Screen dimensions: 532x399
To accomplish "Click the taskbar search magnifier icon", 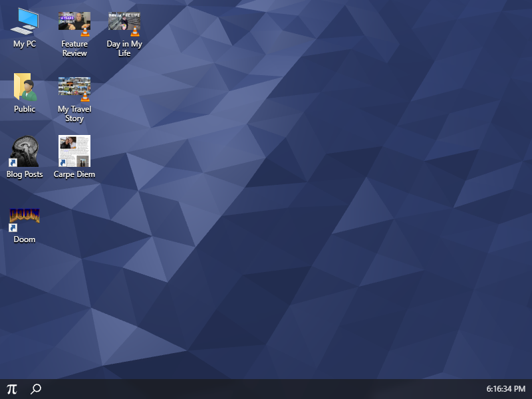I will 36,389.
